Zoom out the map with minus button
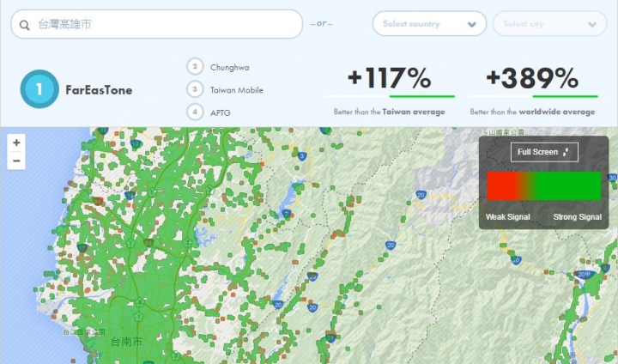 click(x=16, y=161)
